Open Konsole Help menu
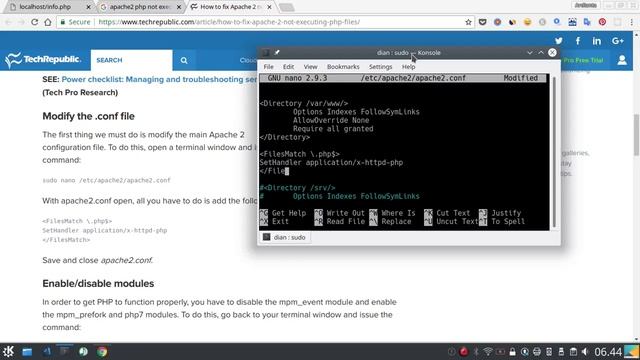This screenshot has height=360, width=640. [x=408, y=67]
